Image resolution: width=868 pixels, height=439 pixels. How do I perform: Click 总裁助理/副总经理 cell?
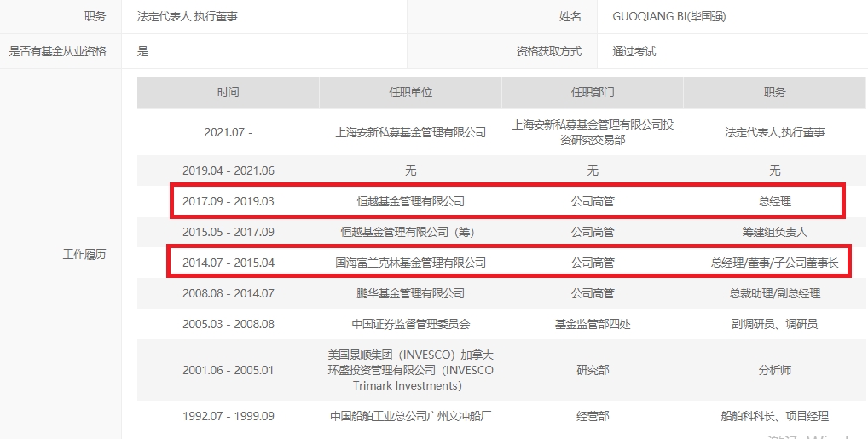pos(774,293)
